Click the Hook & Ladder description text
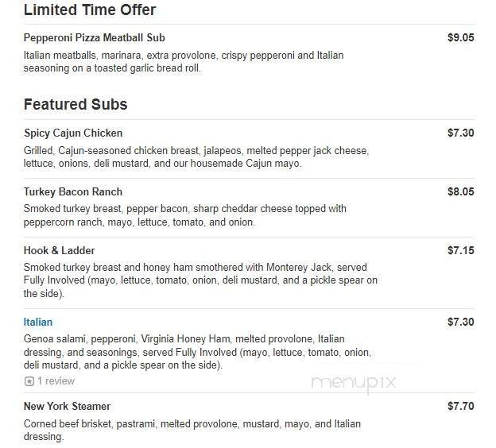This screenshot has height=448, width=496. coord(200,280)
